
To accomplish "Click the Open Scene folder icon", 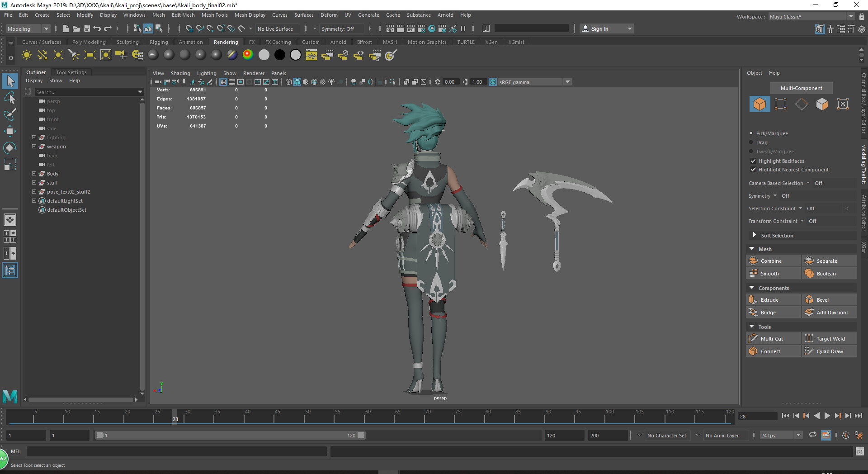I will [76, 28].
